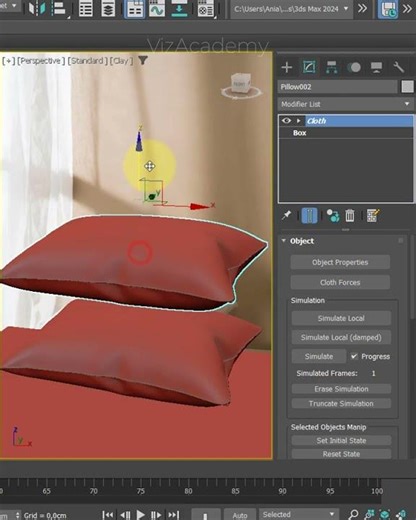Step to previous frame
The width and height of the screenshot is (416, 520).
point(125,515)
